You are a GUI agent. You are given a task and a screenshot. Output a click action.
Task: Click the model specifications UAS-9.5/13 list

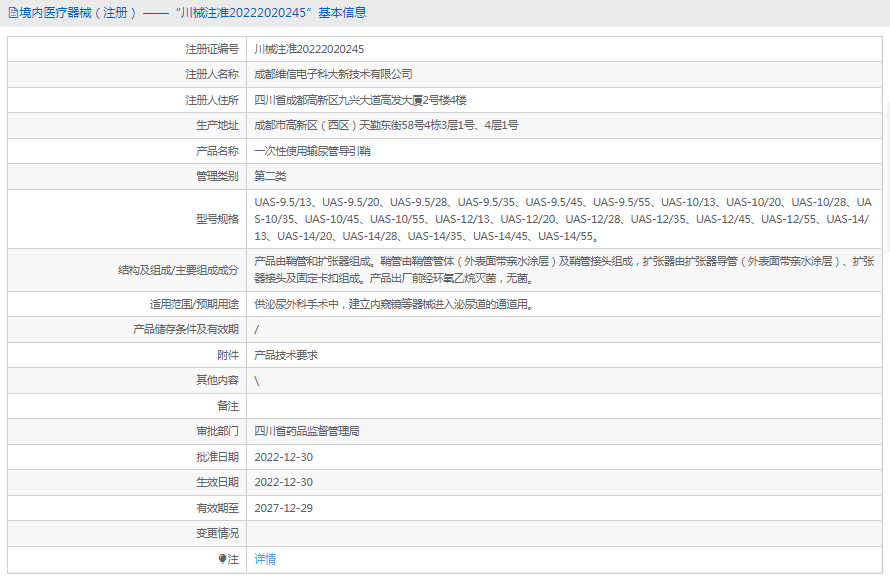[x=563, y=219]
